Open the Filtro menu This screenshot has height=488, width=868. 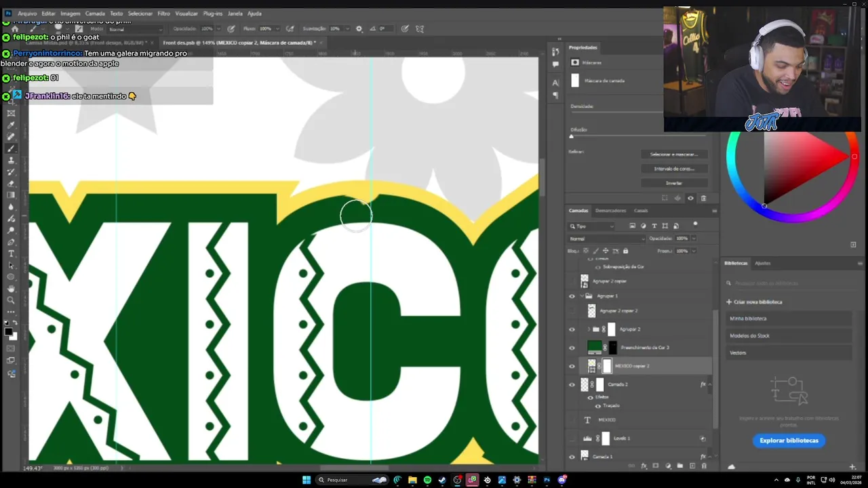pyautogui.click(x=163, y=14)
